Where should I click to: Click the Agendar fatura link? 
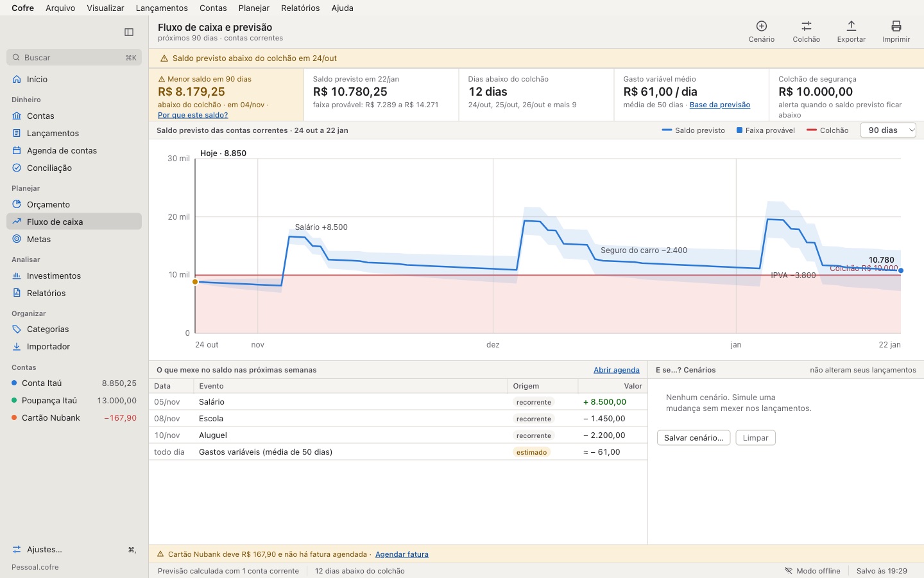tap(402, 554)
